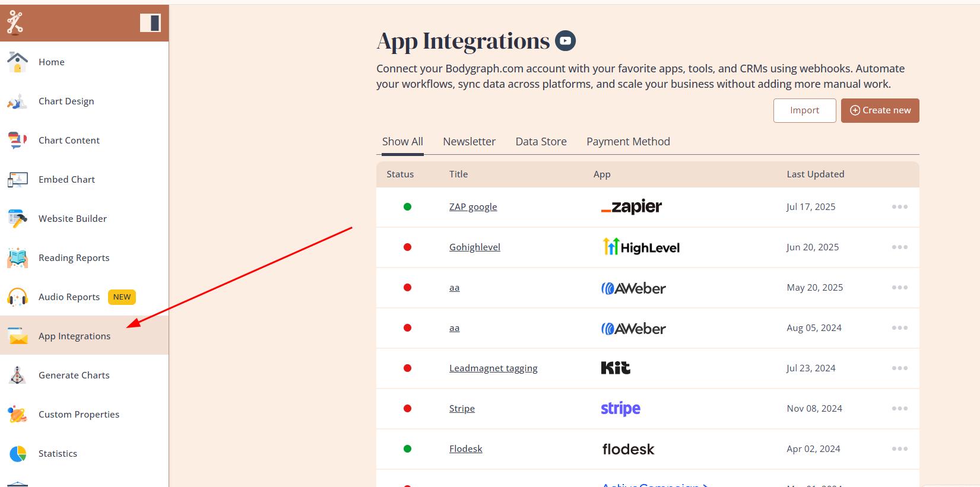Open the three-dot menu for ZAP google
Viewport: 980px width, 487px height.
[x=899, y=207]
